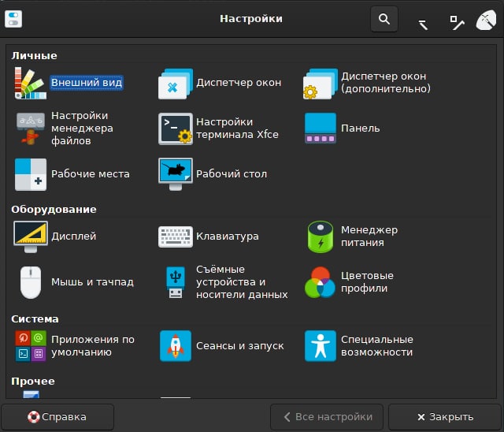This screenshot has height=432, width=504.
Task: Click the Диспетчер окон icon
Action: tap(176, 84)
